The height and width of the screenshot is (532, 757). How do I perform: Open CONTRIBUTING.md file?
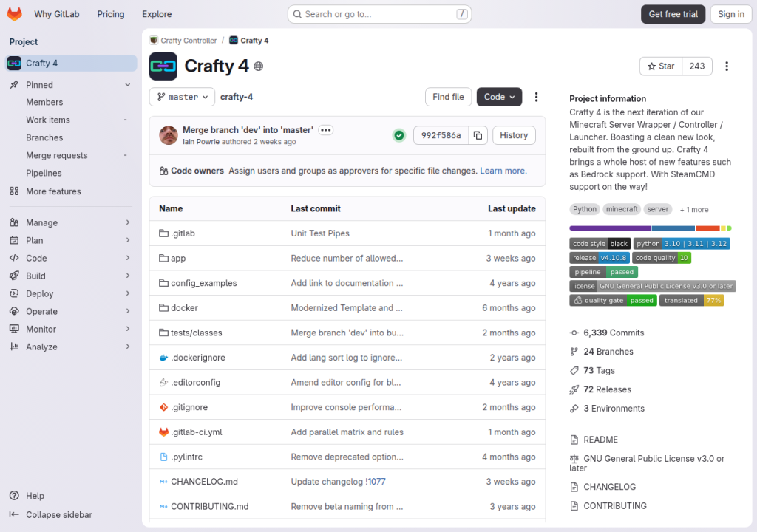pyautogui.click(x=209, y=506)
